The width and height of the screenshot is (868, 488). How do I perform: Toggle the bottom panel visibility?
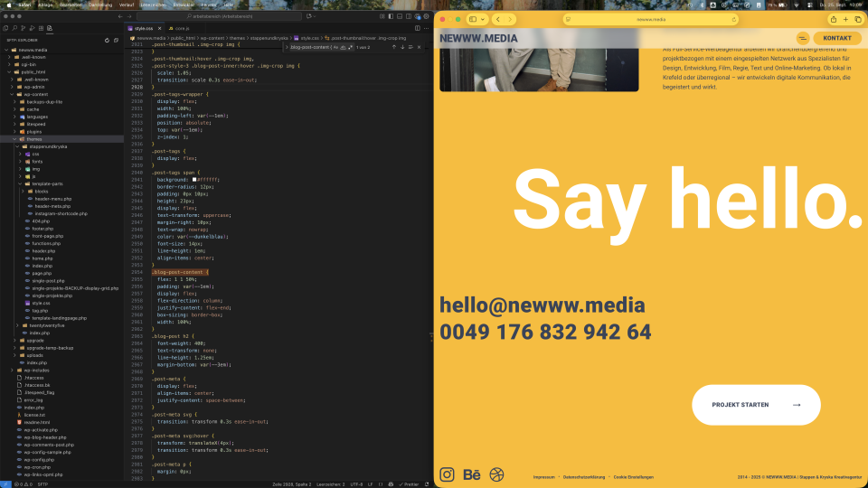(x=400, y=16)
